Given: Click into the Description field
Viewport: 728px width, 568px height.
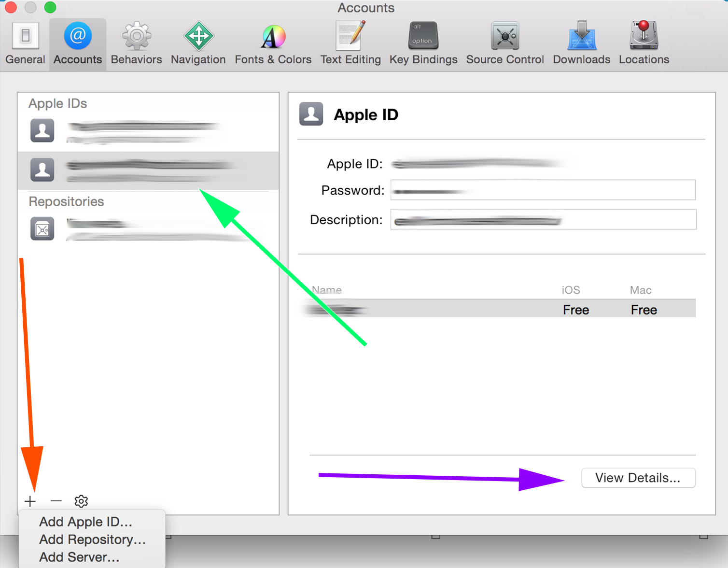Looking at the screenshot, I should coord(543,220).
